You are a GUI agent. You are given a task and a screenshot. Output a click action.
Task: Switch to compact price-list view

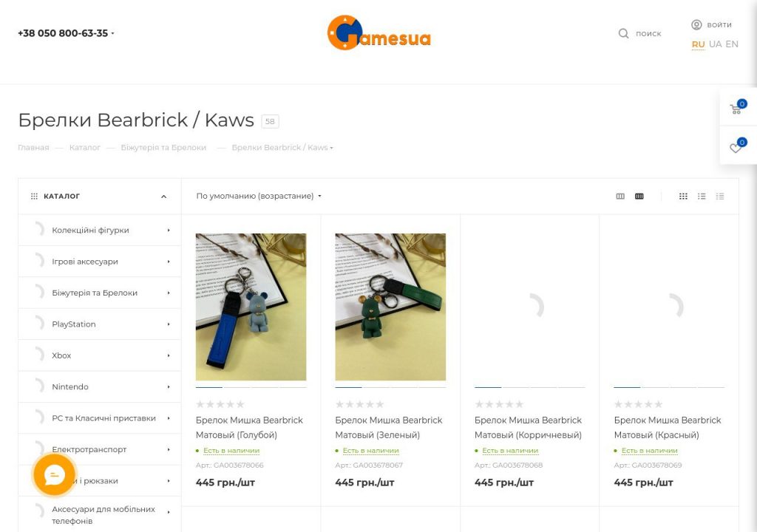[720, 196]
